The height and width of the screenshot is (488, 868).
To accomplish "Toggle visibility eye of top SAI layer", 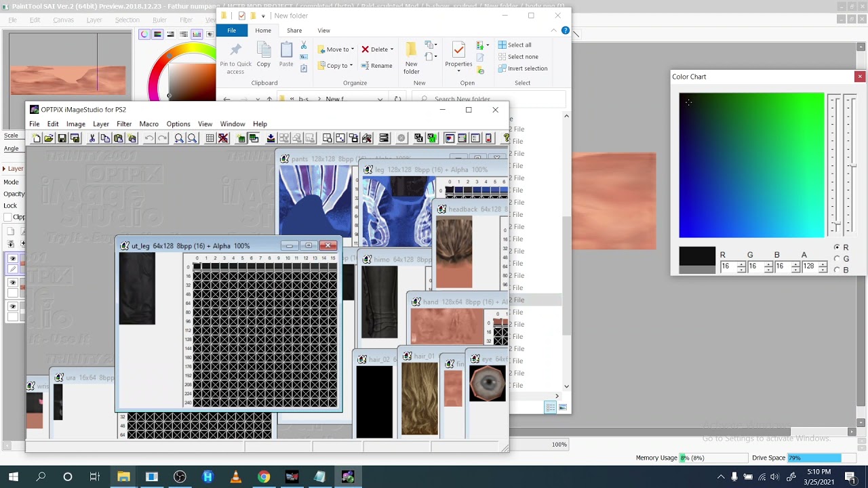I will pos(12,259).
